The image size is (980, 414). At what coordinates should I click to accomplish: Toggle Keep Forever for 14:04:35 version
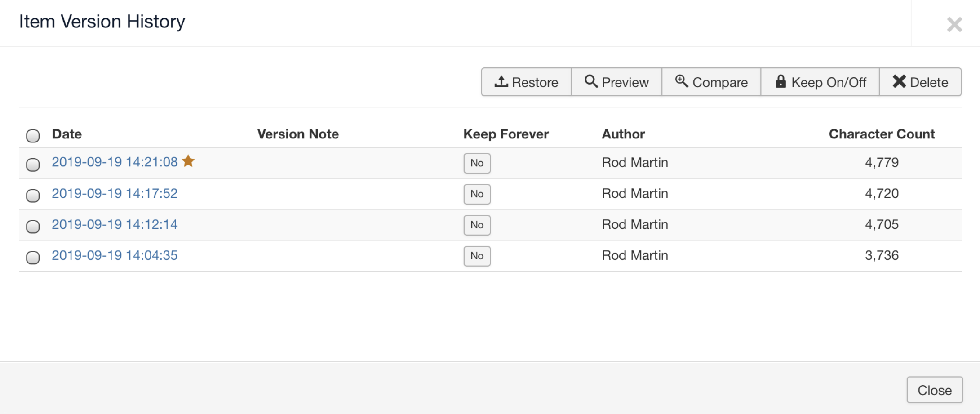click(x=477, y=256)
